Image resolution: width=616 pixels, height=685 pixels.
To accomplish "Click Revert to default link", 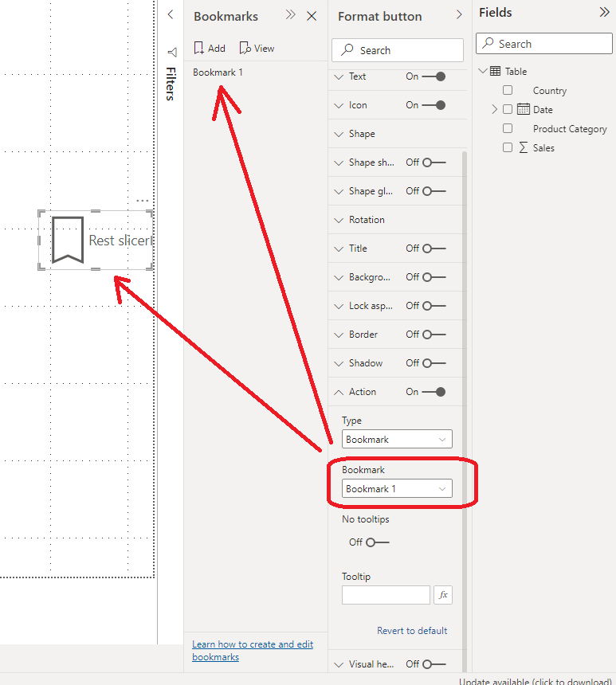I will 412,631.
